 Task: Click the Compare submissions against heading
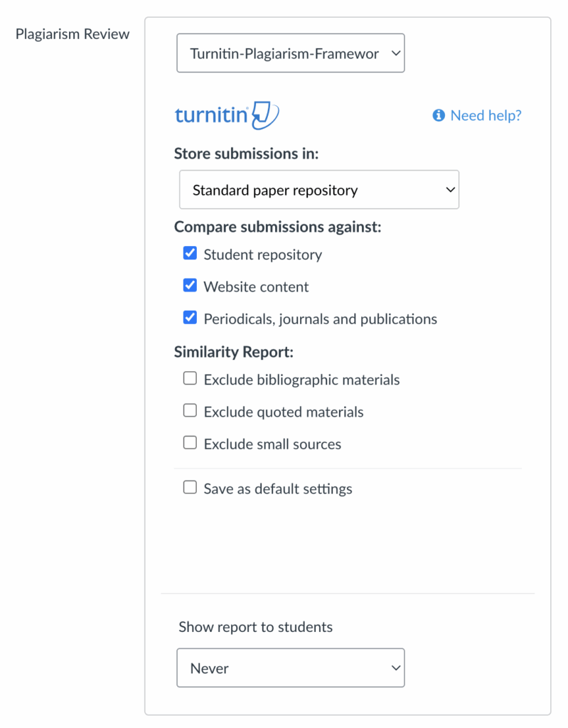point(277,226)
